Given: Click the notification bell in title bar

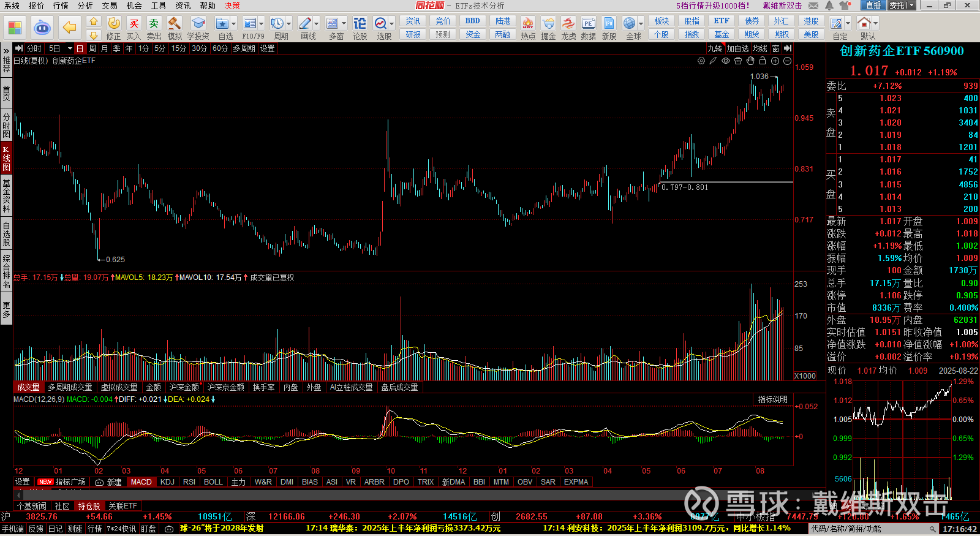Looking at the screenshot, I should click(x=829, y=6).
